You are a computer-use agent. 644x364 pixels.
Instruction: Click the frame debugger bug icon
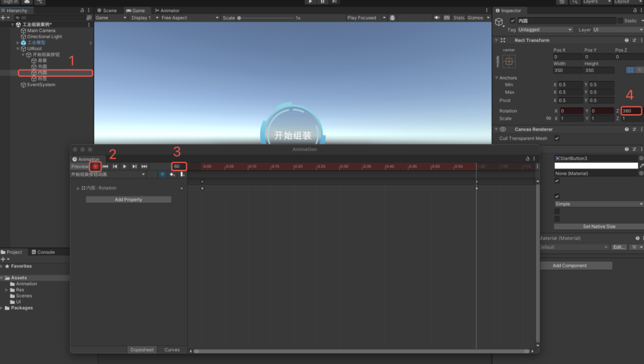[392, 18]
